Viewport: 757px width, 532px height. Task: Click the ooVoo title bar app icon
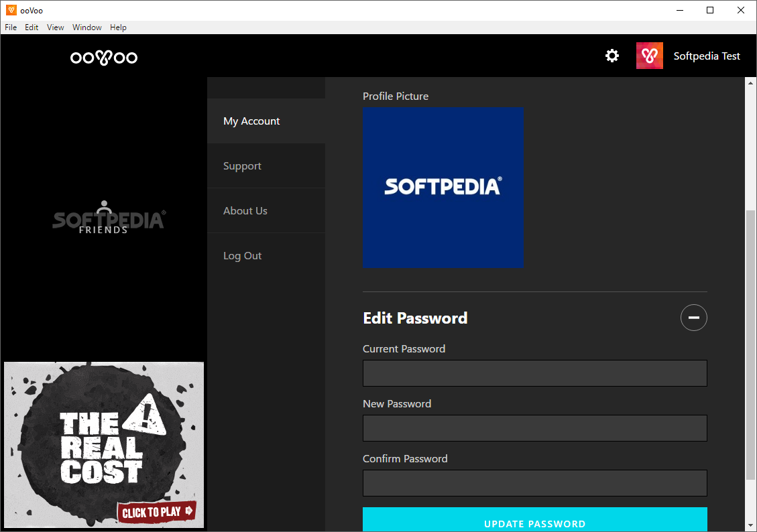11,10
